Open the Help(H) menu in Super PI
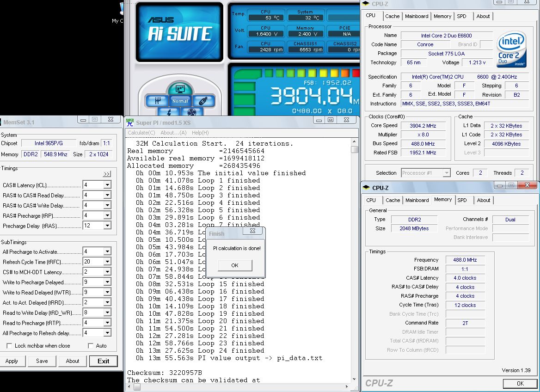Image resolution: width=540 pixels, height=392 pixels. pos(200,133)
